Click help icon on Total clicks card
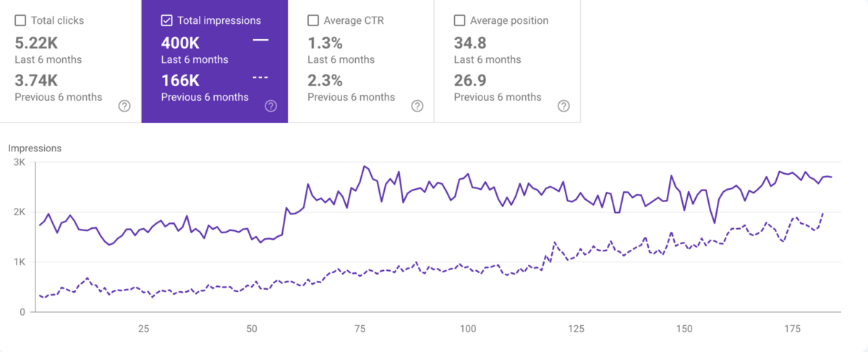Image resolution: width=868 pixels, height=352 pixels. click(124, 106)
